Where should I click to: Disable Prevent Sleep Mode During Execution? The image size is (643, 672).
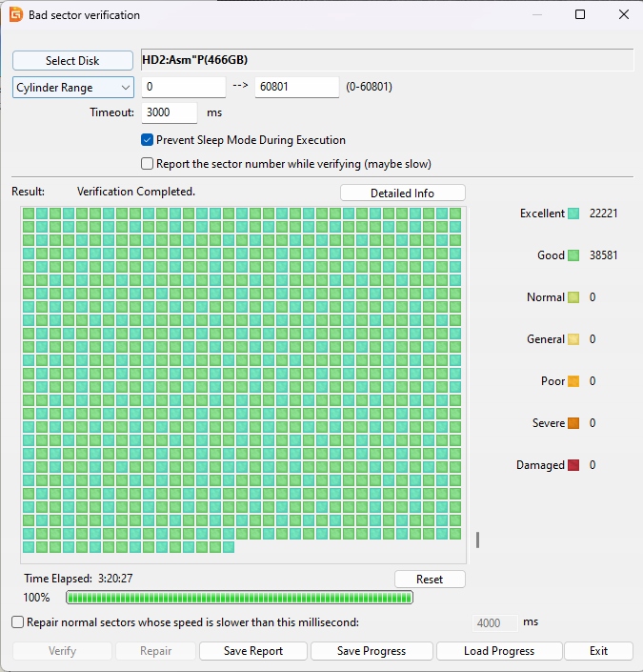148,140
